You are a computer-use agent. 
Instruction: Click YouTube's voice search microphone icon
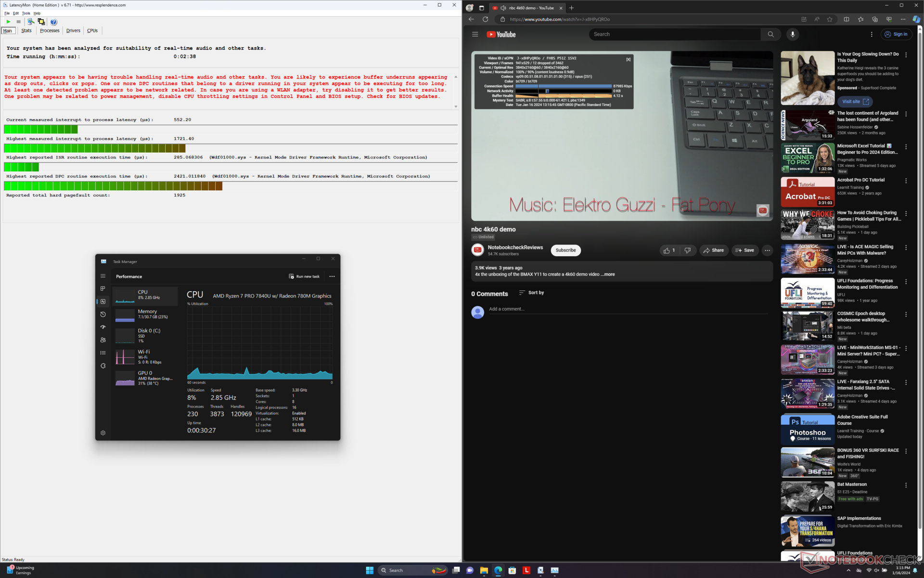pos(793,34)
